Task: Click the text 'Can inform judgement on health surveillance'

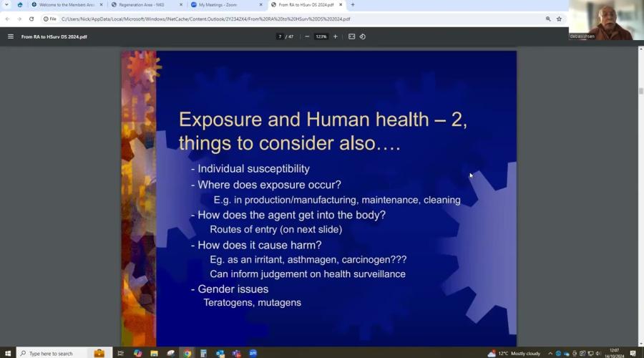Action: pyautogui.click(x=308, y=274)
